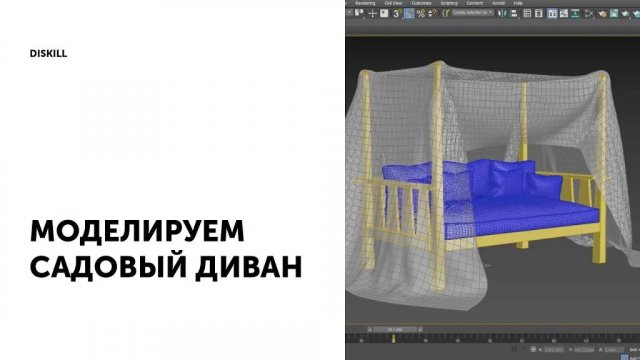Viewport: 640px width, 360px height.
Task: Open the Material Editor icon
Action: tap(589, 13)
